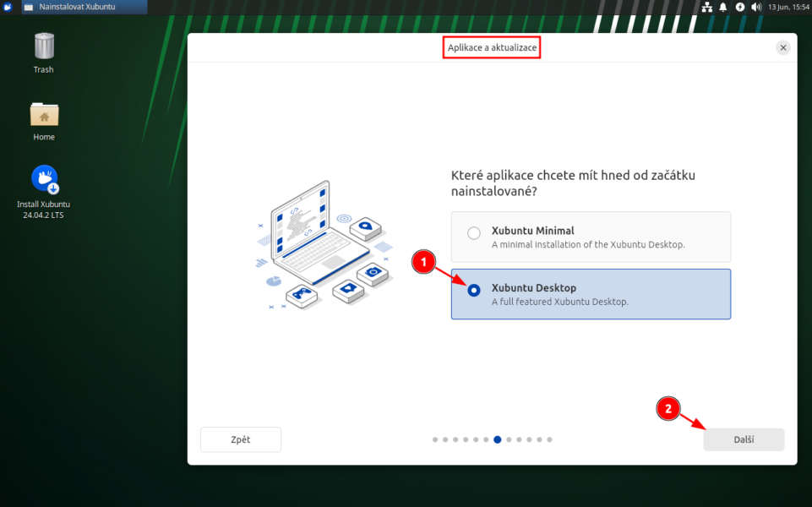
Task: Close the installer dialog
Action: [x=783, y=47]
